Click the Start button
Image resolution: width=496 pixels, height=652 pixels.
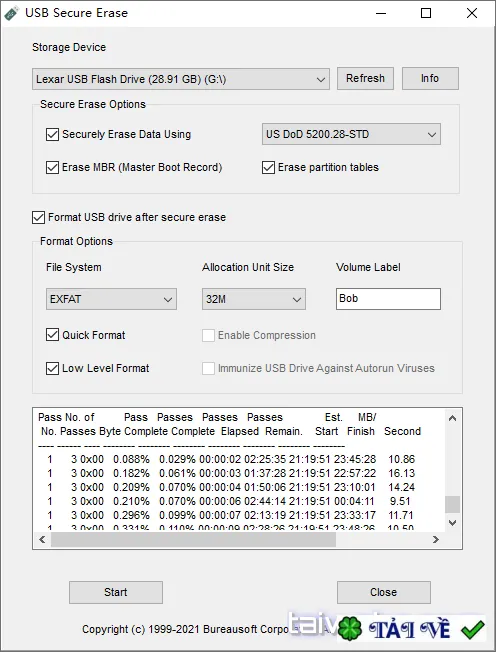(116, 592)
